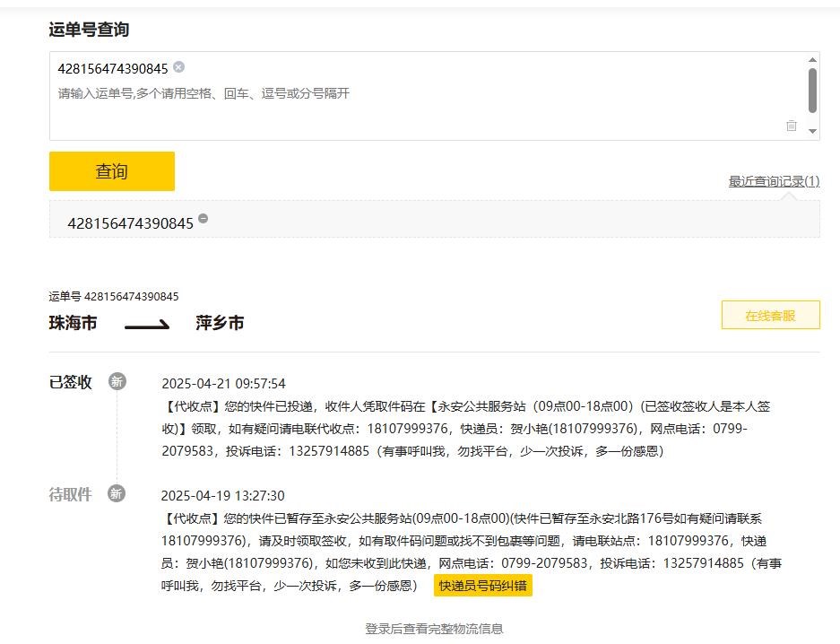Click the input box scrollbar thumb
Viewport: 840px width, 644px height.
coord(813,91)
